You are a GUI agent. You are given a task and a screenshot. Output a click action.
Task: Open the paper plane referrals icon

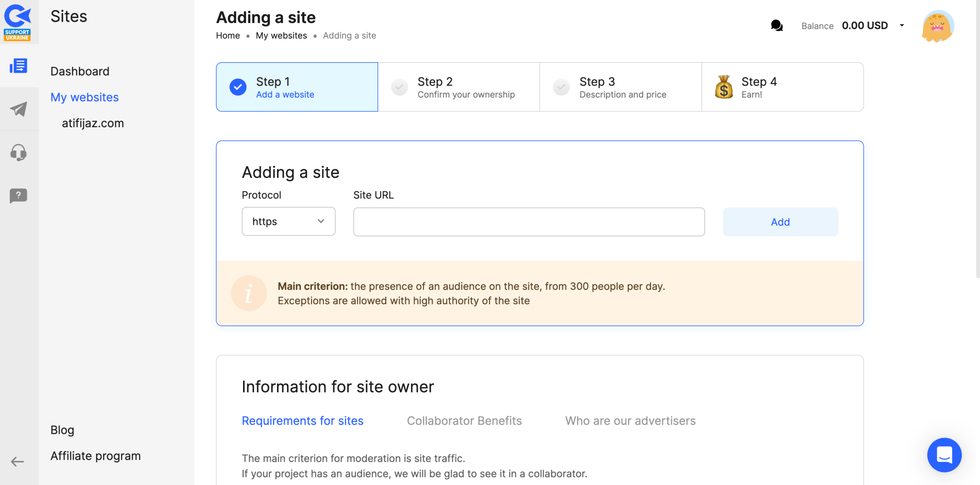[18, 110]
